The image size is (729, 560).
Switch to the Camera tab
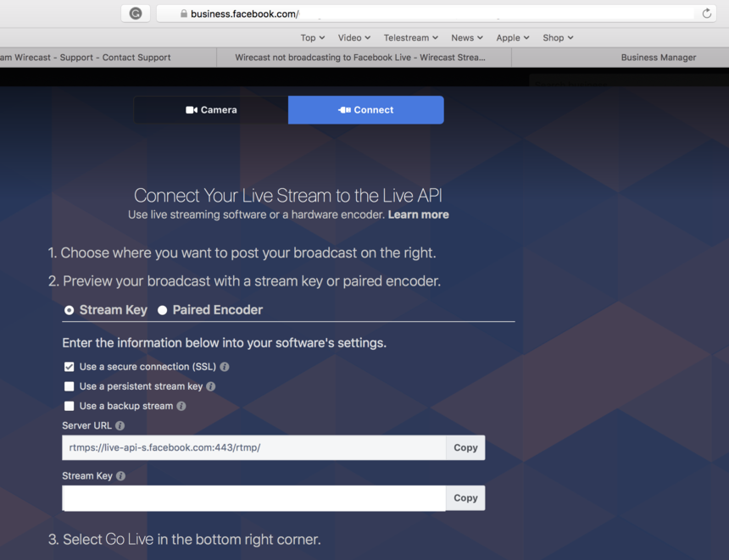point(211,109)
